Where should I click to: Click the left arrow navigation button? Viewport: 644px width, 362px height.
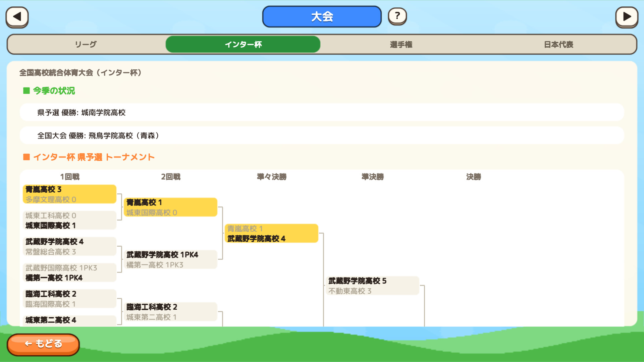(17, 17)
